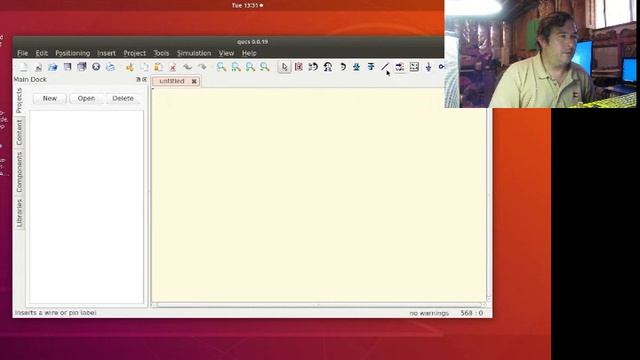Screen dimensions: 640x360
Task: Open the View menu
Action: 226,53
